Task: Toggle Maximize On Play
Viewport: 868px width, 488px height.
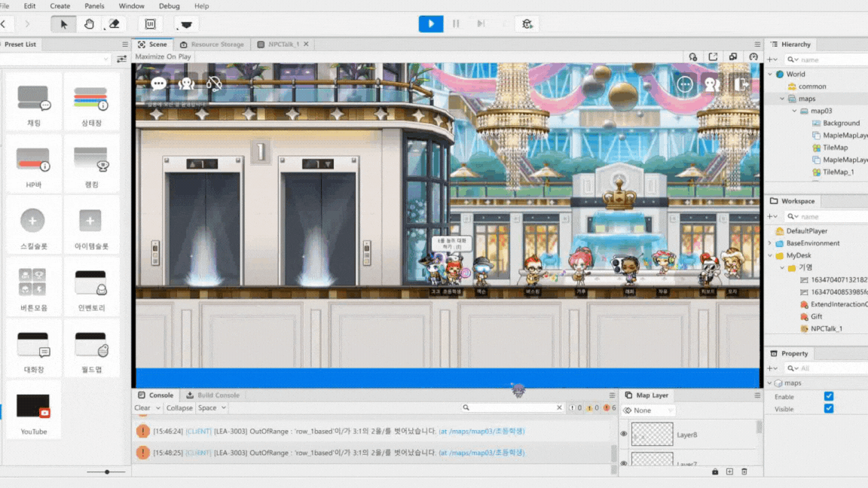Action: (x=163, y=56)
